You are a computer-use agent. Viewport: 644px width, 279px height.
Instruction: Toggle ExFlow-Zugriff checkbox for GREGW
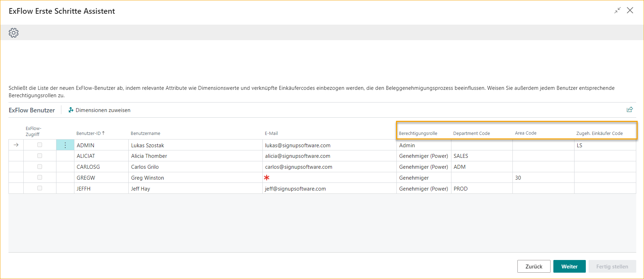pyautogui.click(x=40, y=178)
